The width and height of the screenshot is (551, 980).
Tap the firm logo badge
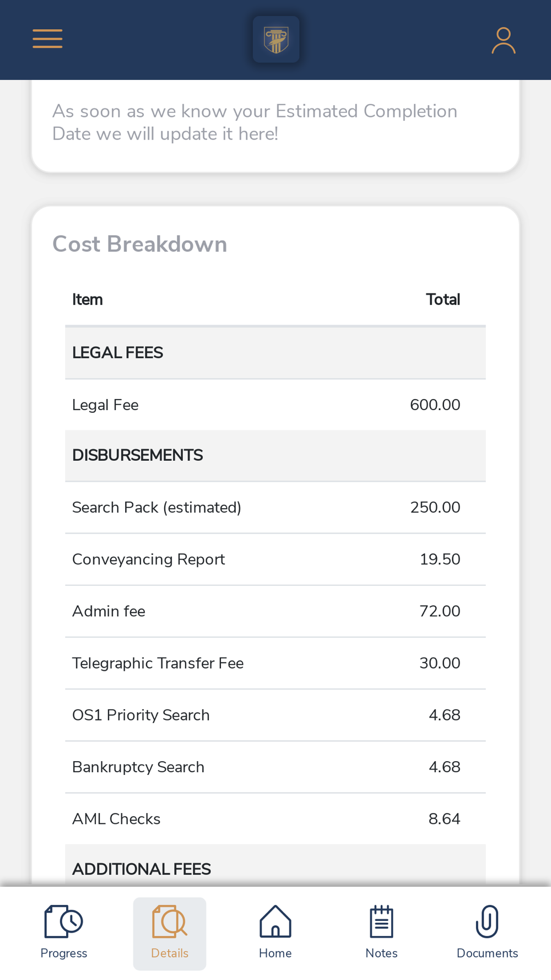pyautogui.click(x=276, y=40)
